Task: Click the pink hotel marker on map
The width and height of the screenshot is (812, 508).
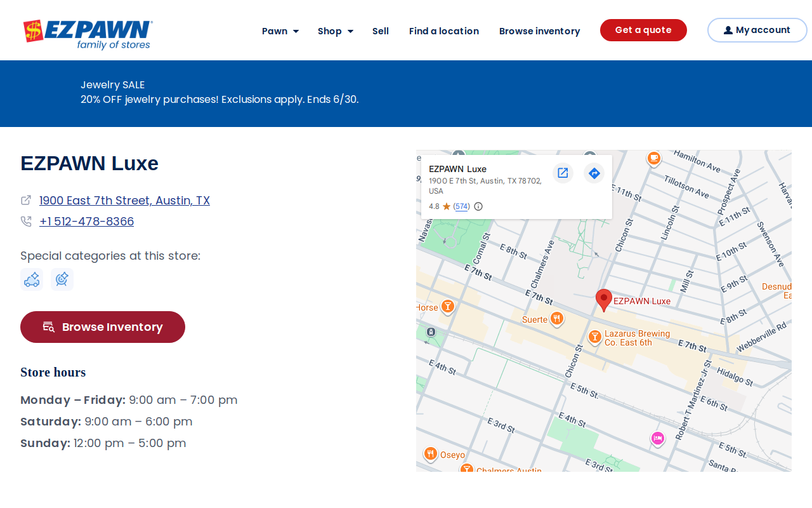Action: (658, 438)
